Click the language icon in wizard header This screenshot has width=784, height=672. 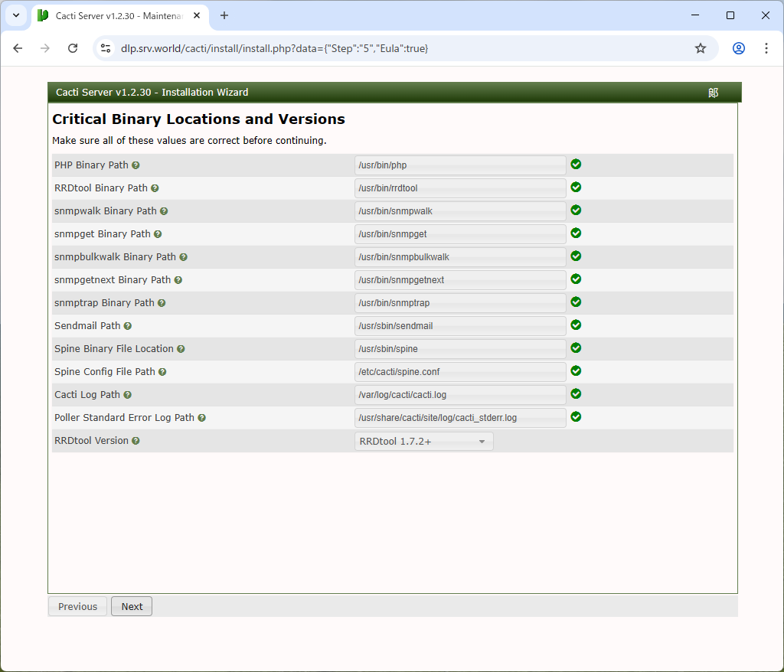click(713, 93)
